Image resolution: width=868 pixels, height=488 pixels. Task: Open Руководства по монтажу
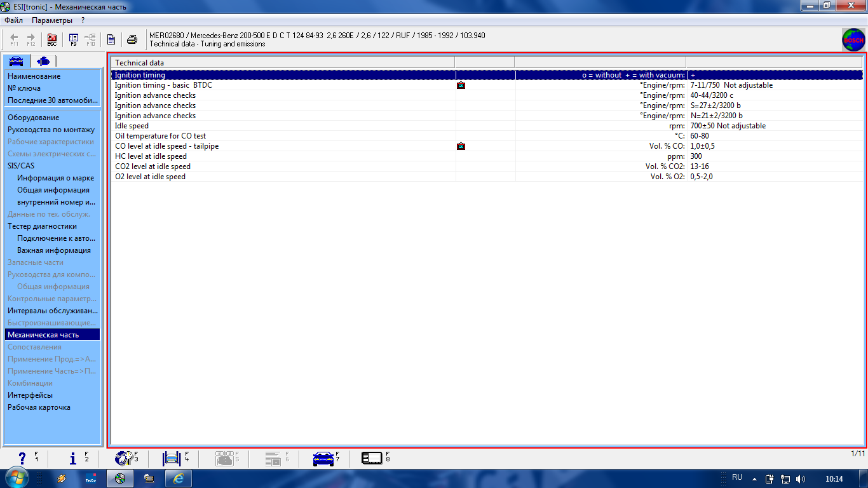click(52, 130)
